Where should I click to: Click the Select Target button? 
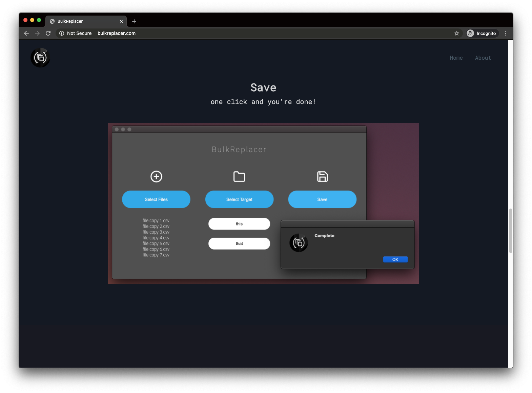click(239, 199)
